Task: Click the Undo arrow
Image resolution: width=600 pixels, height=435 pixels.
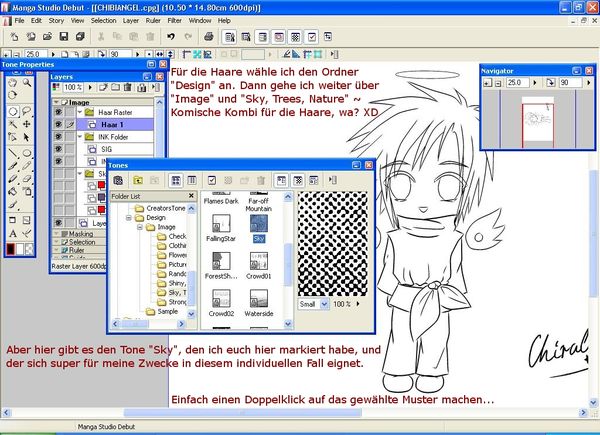Action: tap(171, 36)
